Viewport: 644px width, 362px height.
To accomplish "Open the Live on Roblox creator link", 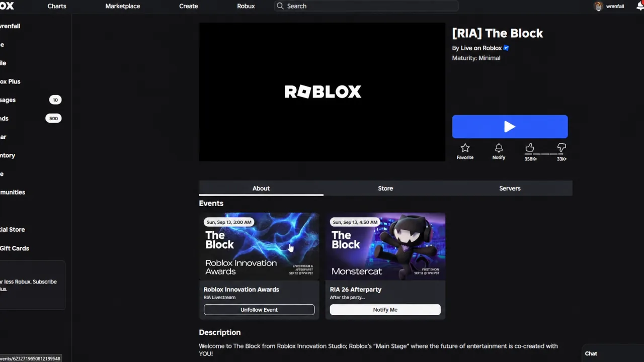I will (481, 48).
